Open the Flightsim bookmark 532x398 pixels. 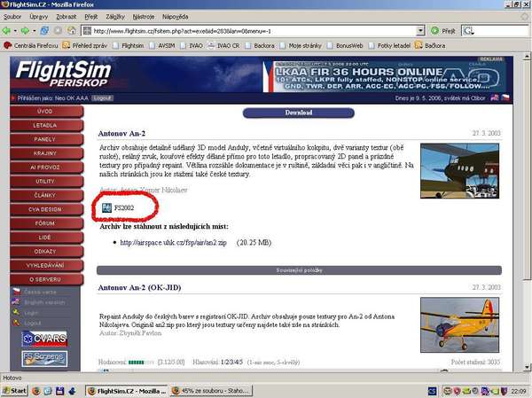(129, 45)
